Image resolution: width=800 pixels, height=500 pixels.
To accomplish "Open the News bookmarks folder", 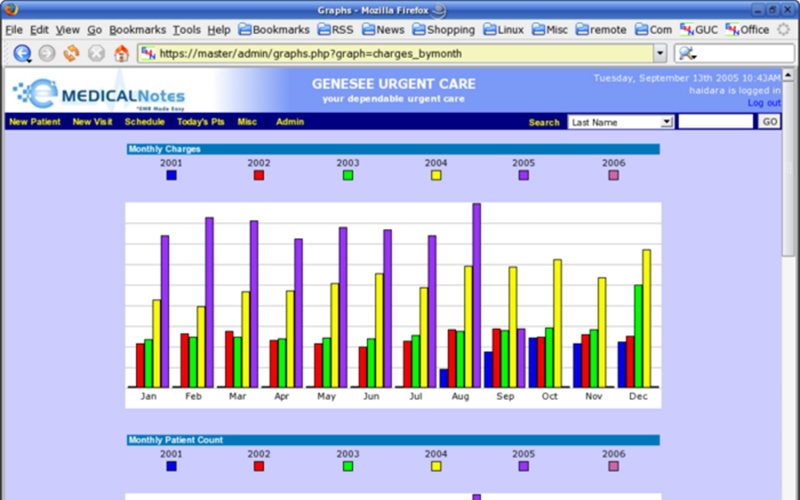I will click(x=383, y=30).
